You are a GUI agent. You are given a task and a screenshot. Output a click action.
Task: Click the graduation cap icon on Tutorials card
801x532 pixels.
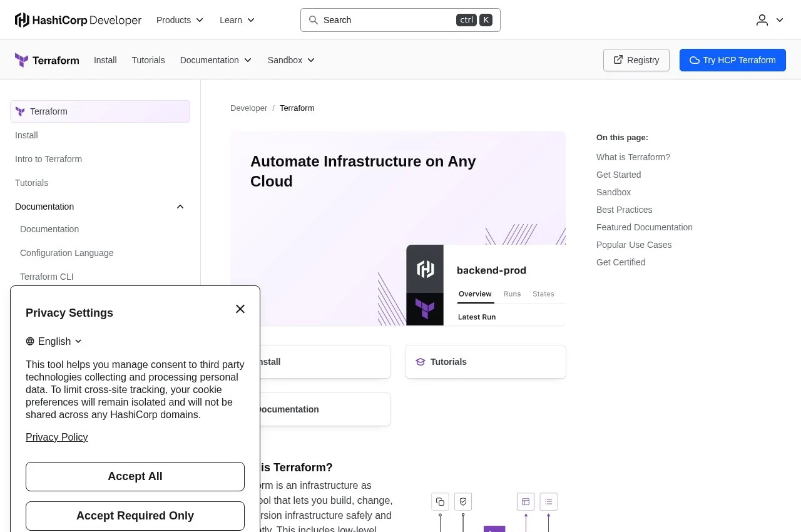coord(421,362)
